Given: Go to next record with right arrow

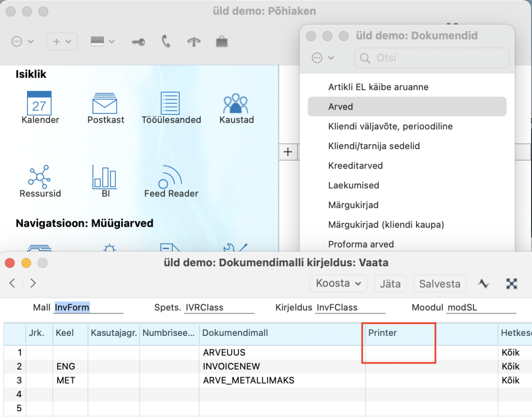Looking at the screenshot, I should coord(33,283).
